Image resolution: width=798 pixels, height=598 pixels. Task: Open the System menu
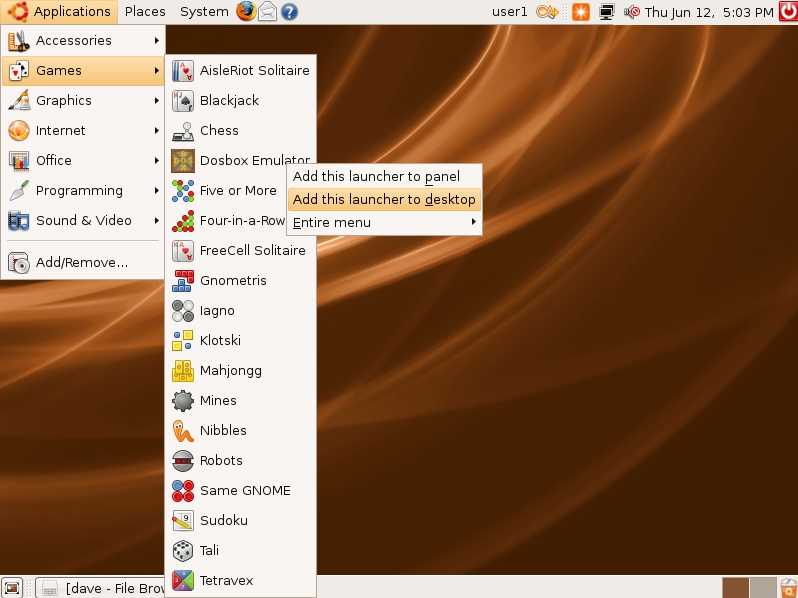[x=204, y=12]
